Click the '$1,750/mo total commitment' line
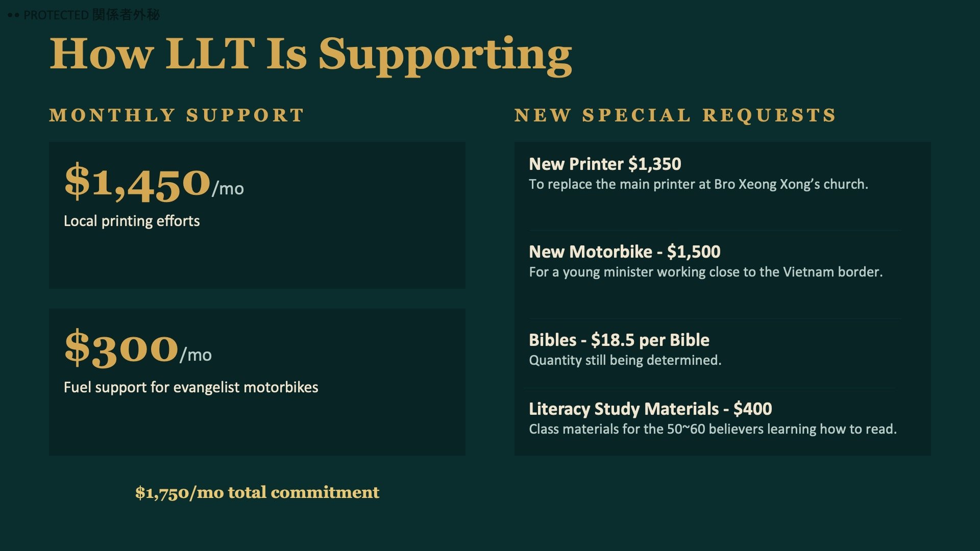Image resolution: width=980 pixels, height=551 pixels. click(257, 492)
